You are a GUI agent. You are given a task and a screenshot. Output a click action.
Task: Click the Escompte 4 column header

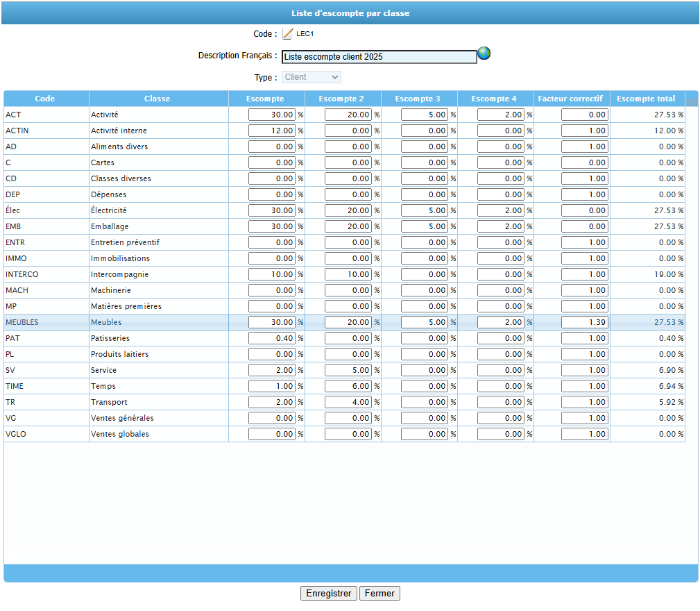point(495,99)
